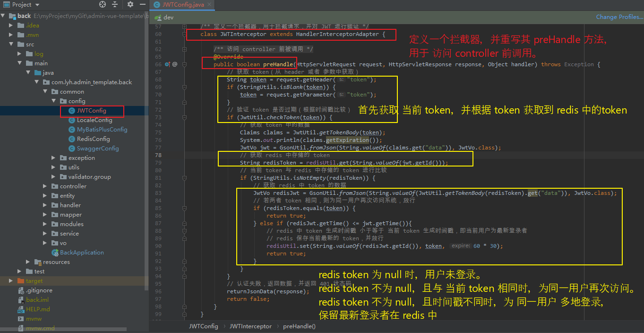Expand the validator.group package
Image resolution: width=644 pixels, height=333 pixels.
pos(54,176)
